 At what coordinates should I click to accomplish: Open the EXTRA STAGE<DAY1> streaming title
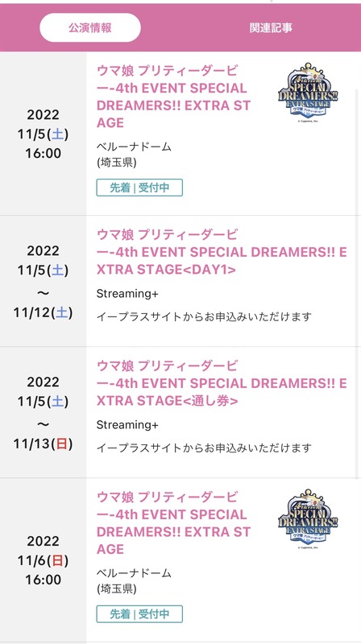222,252
